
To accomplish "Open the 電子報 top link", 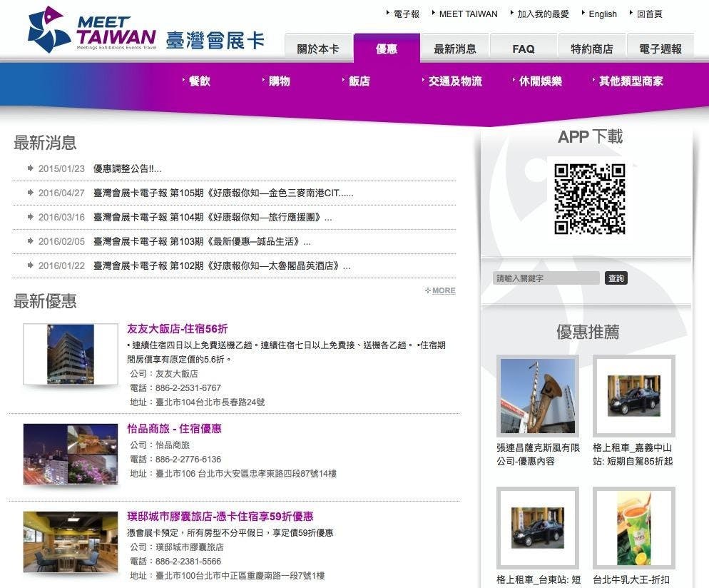I will pyautogui.click(x=406, y=14).
